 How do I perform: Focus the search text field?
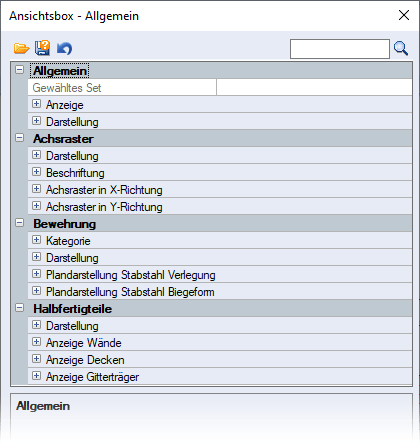[340, 49]
